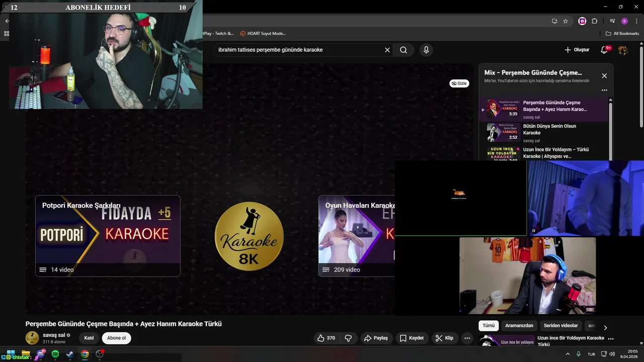Select the Tümü filter chip
This screenshot has height=362, width=644.
coord(489,326)
